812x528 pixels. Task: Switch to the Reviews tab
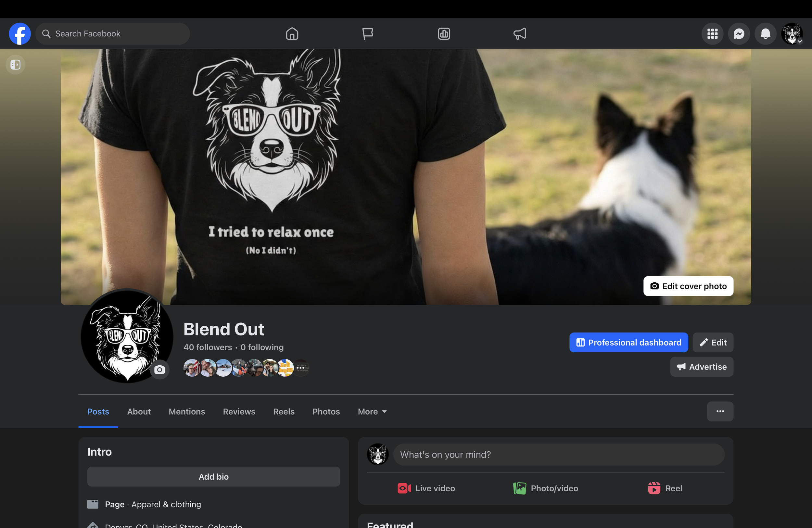[239, 412]
